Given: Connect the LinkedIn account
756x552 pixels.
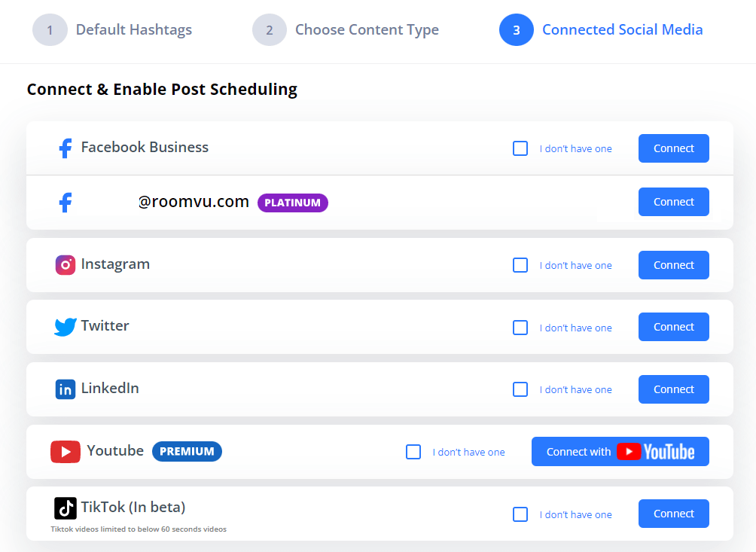Looking at the screenshot, I should click(673, 389).
